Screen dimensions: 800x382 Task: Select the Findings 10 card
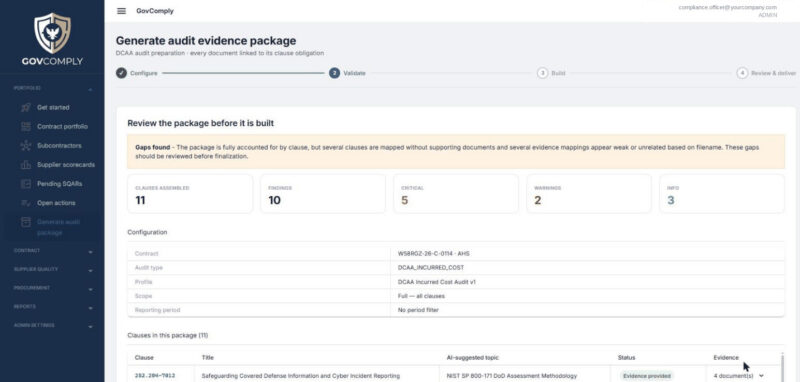(x=323, y=194)
